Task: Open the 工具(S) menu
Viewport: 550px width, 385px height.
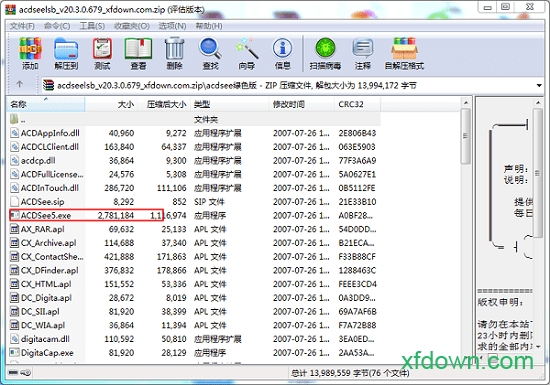Action: (92, 26)
